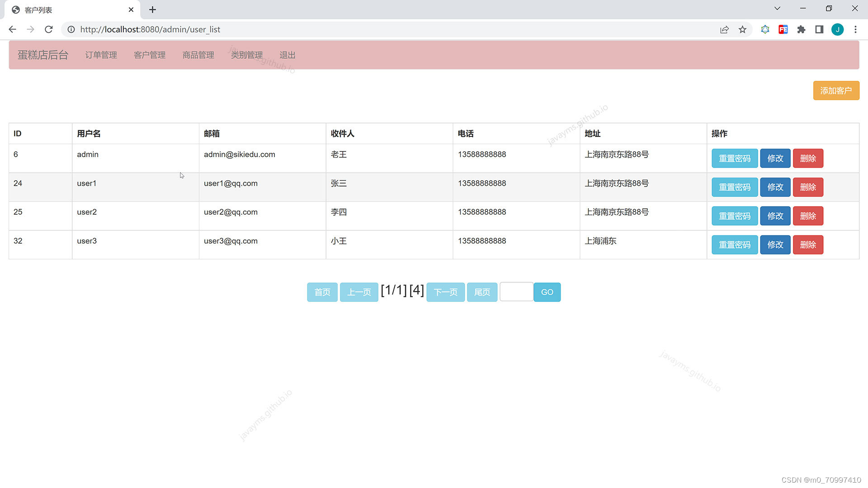
Task: Open the extensions puzzle icon
Action: click(801, 29)
